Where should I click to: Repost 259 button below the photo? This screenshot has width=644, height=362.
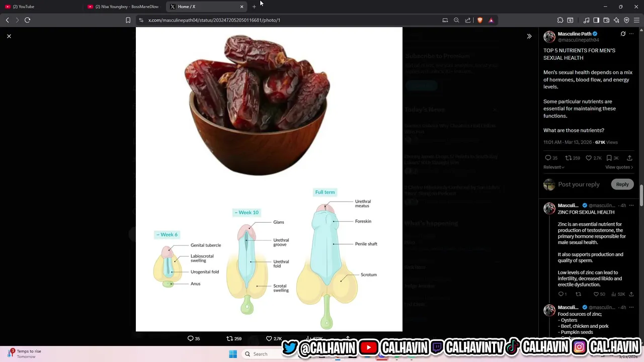tap(234, 338)
